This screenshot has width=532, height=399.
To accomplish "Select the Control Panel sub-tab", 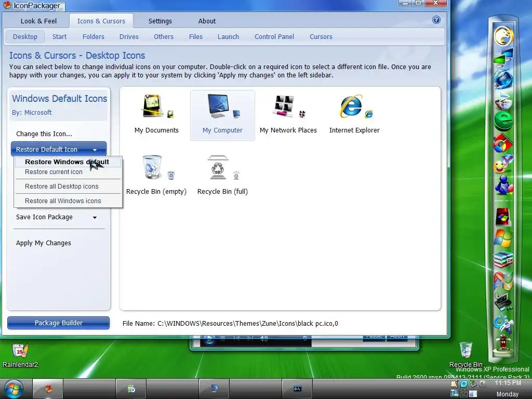I will point(274,37).
